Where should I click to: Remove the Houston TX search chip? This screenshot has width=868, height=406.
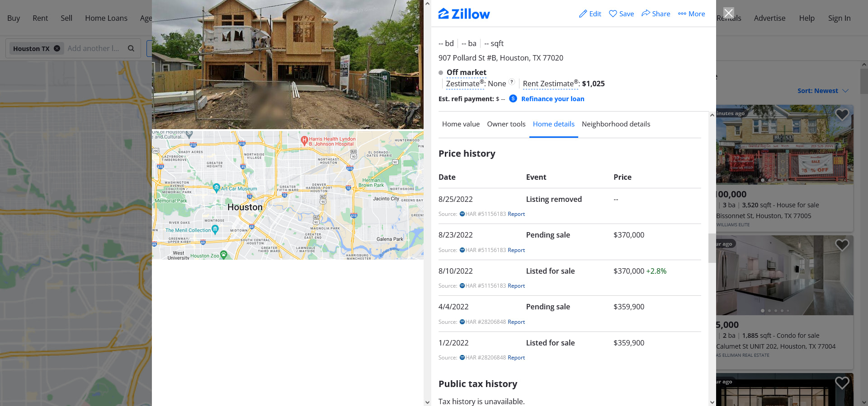(57, 48)
